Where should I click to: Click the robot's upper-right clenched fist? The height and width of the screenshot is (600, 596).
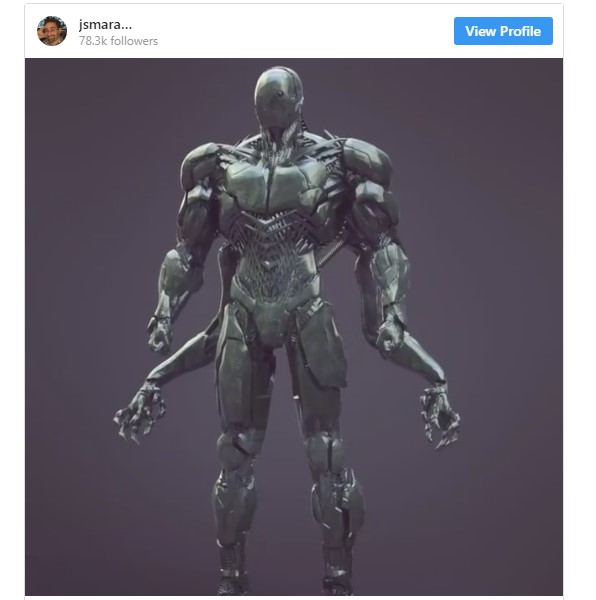(x=390, y=335)
